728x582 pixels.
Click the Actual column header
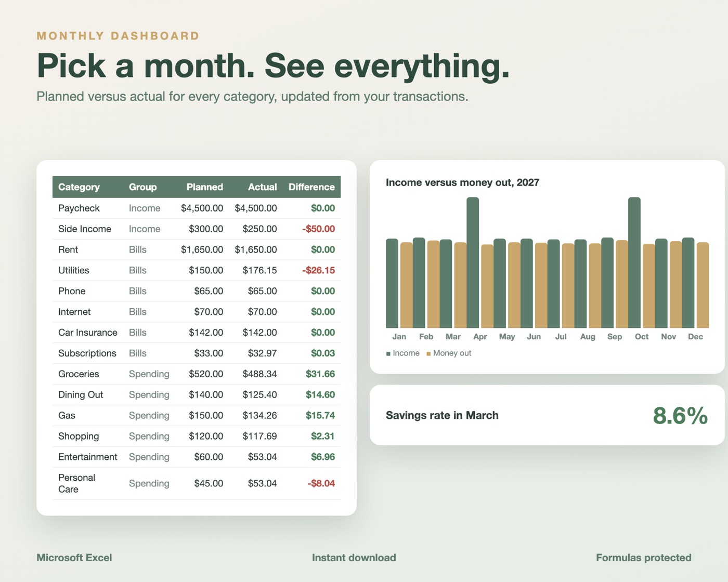(262, 187)
